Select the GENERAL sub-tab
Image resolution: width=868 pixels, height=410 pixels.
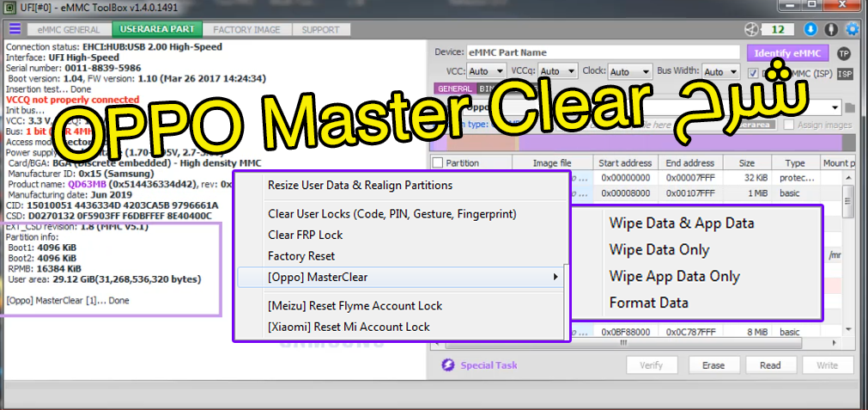click(454, 89)
